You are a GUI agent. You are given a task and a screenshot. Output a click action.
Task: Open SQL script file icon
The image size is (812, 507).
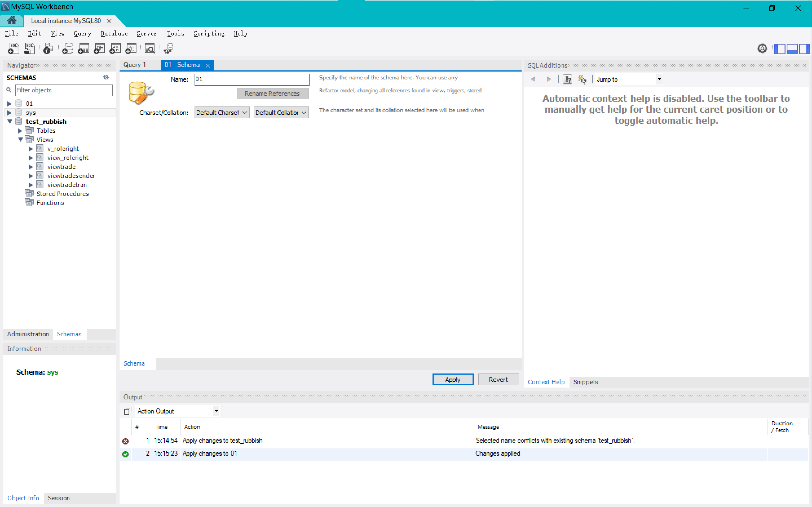click(x=30, y=49)
